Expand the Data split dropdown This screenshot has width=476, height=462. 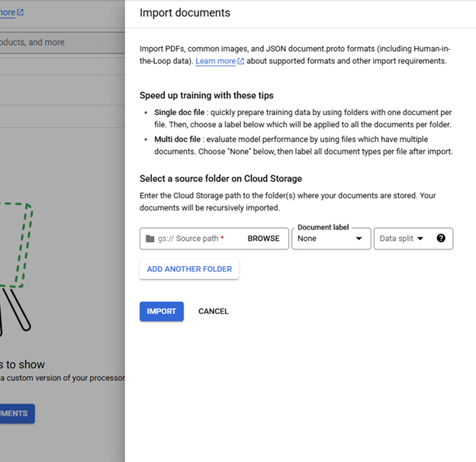(397, 239)
